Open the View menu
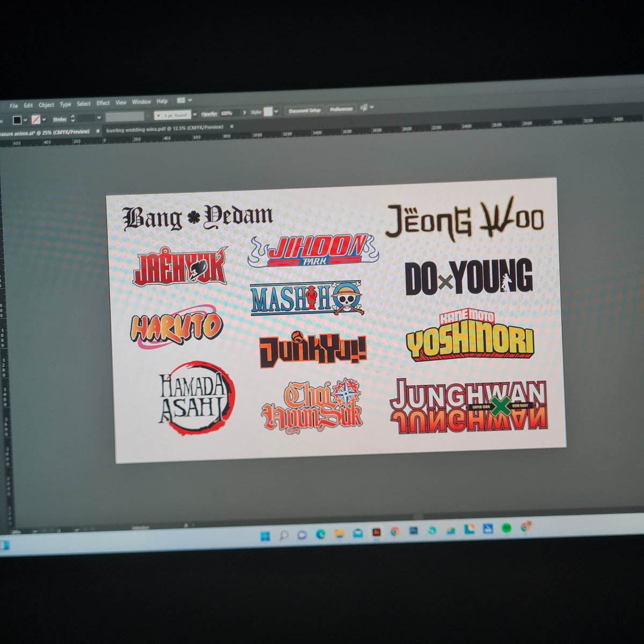The image size is (644, 644). click(x=121, y=103)
